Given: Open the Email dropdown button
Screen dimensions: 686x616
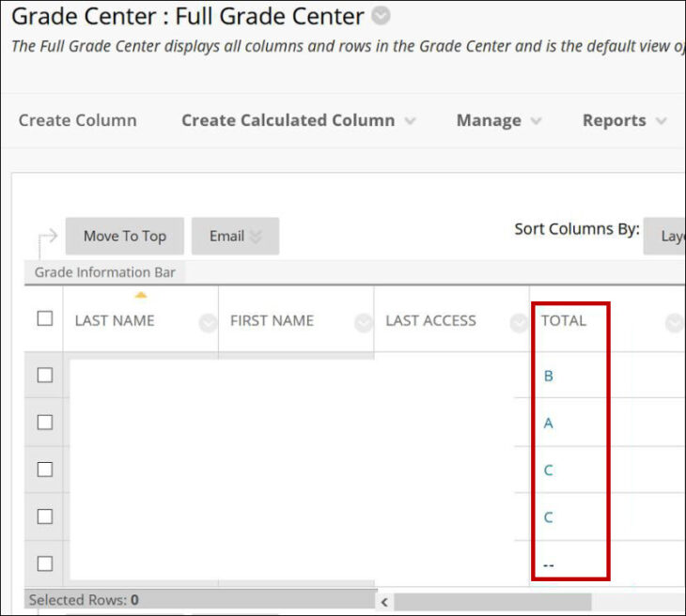Looking at the screenshot, I should pyautogui.click(x=235, y=236).
